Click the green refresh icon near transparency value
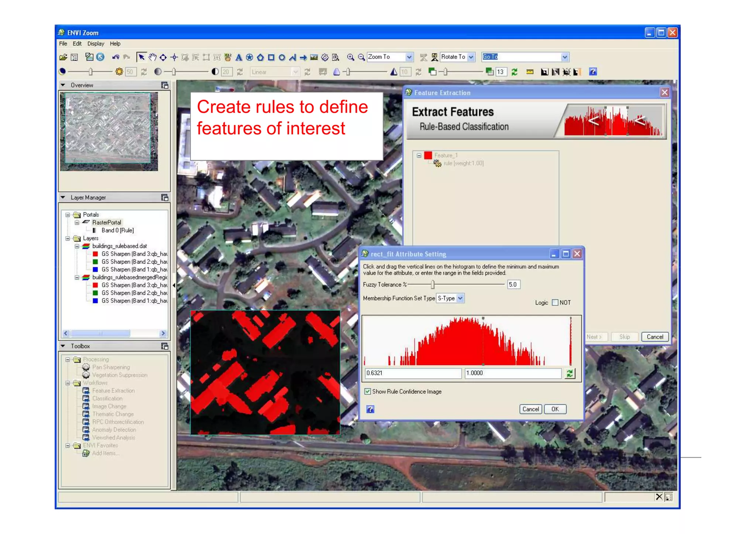Image resolution: width=756 pixels, height=534 pixels. click(x=515, y=72)
